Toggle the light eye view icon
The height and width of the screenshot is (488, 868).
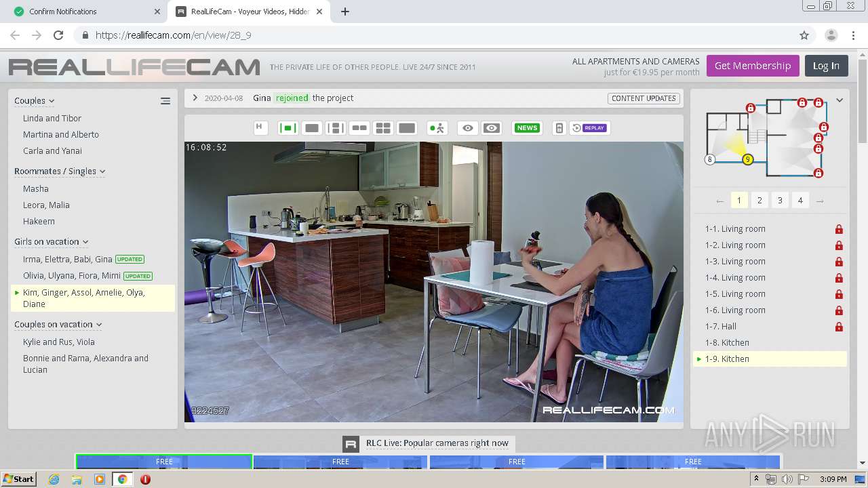pos(468,127)
